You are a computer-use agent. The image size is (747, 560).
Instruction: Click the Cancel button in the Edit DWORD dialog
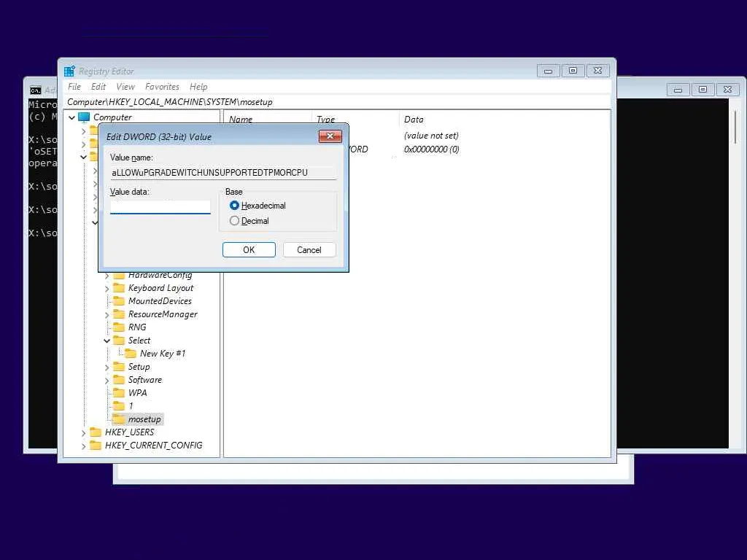point(309,250)
